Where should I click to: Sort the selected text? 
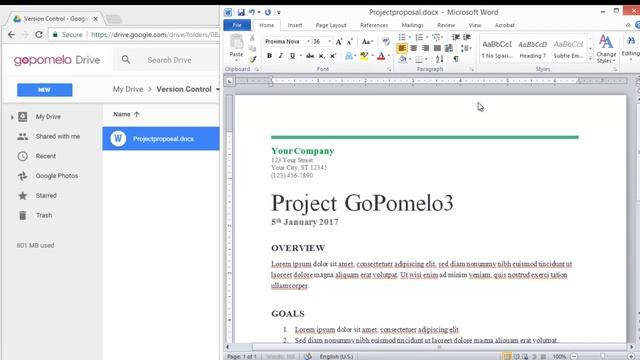tap(440, 59)
